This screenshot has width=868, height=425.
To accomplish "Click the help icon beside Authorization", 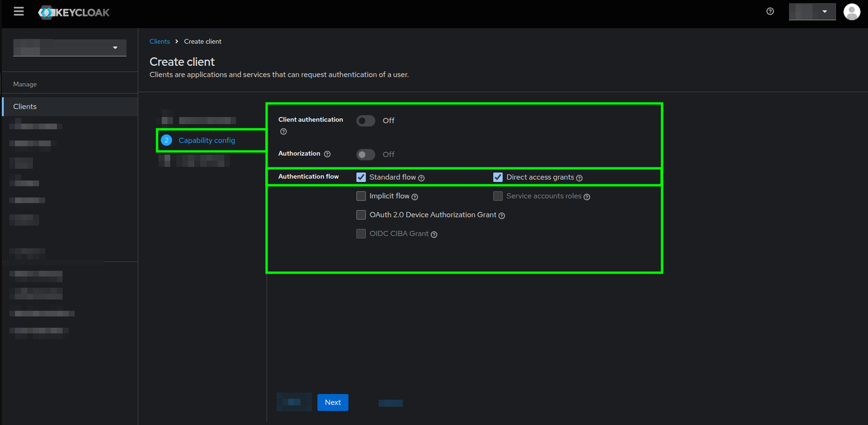I will (x=327, y=154).
